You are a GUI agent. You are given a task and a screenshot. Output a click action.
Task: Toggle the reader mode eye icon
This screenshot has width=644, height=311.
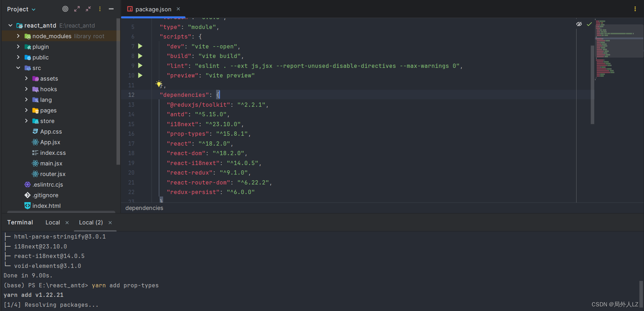(x=579, y=24)
